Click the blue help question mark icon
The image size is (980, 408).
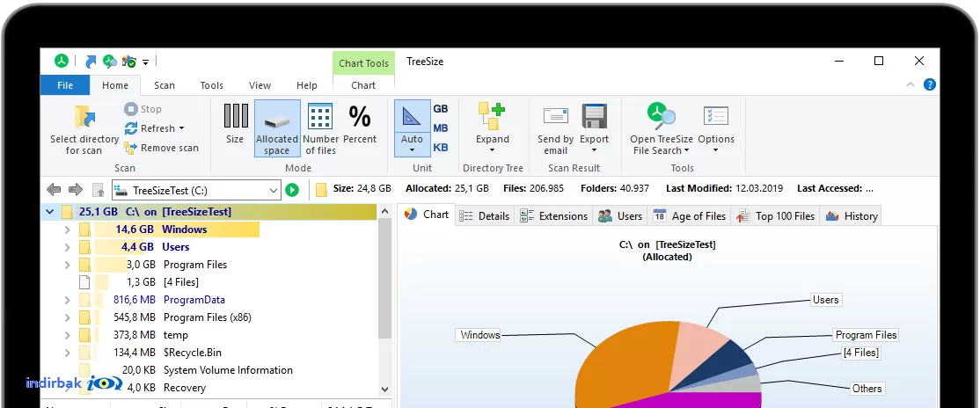pyautogui.click(x=929, y=84)
